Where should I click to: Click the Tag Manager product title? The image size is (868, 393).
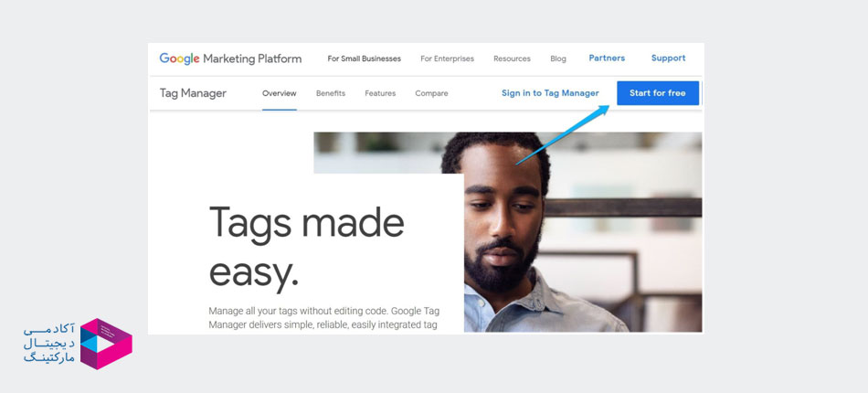(x=193, y=93)
